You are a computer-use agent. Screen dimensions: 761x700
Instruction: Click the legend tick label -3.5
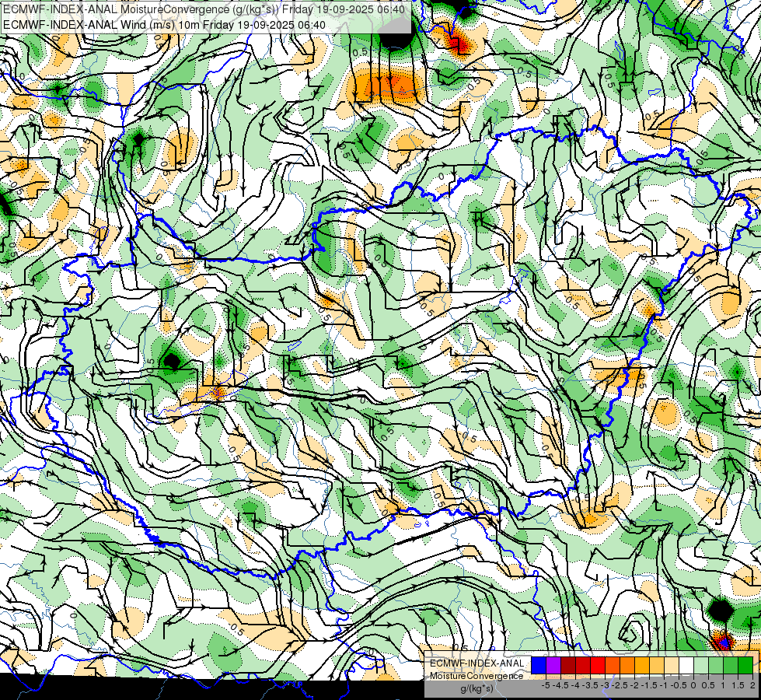(x=590, y=685)
